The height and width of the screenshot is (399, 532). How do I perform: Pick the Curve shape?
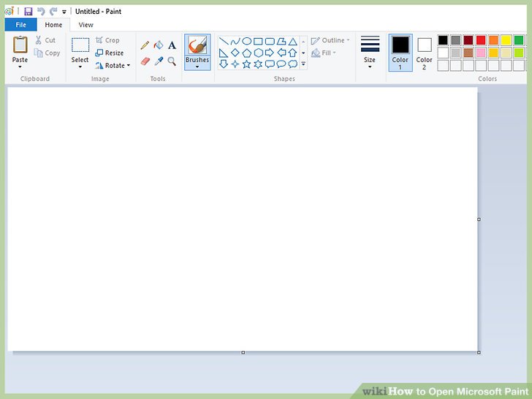coord(235,42)
